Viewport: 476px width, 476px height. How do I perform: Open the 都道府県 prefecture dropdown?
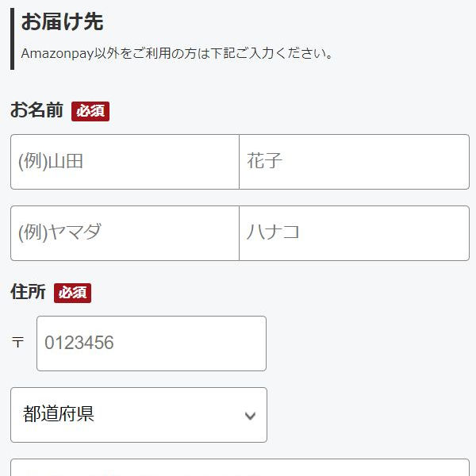click(x=139, y=415)
